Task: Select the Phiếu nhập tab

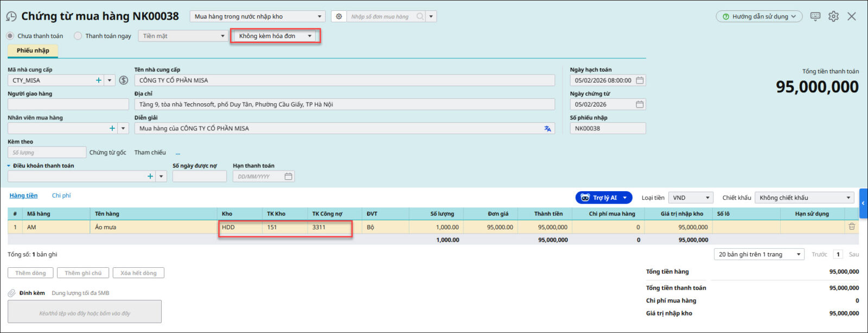Action: (x=33, y=51)
